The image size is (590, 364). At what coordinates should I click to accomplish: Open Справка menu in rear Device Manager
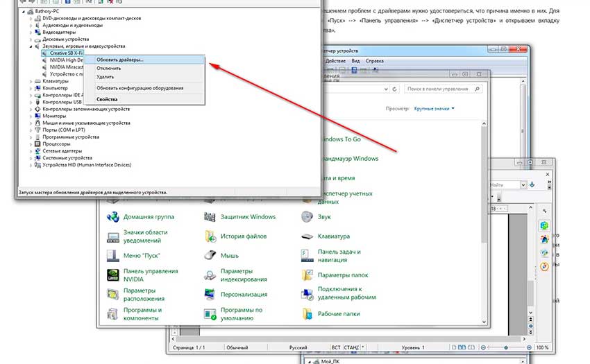[374, 61]
